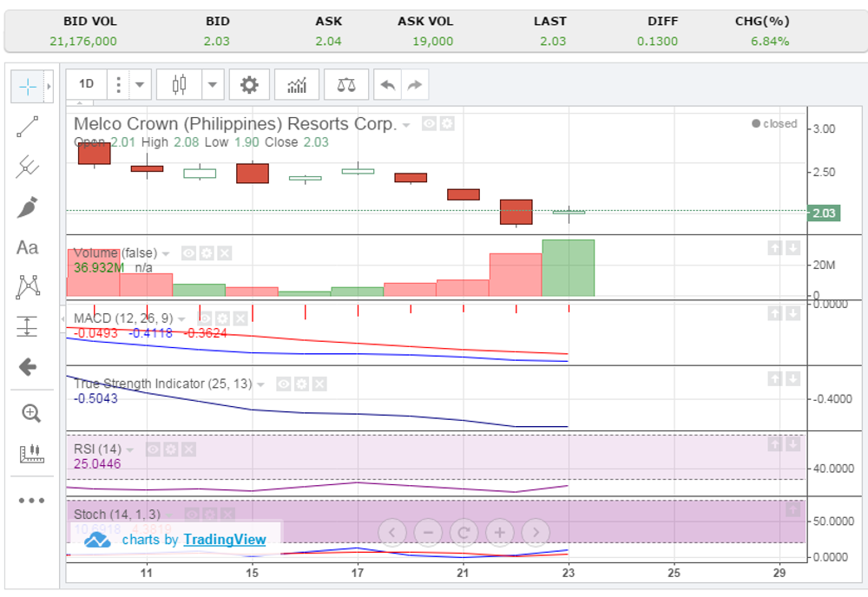Viewport: 868px width, 597px height.
Task: Click the Melco Crown Resorts Corp. title
Action: click(x=235, y=124)
